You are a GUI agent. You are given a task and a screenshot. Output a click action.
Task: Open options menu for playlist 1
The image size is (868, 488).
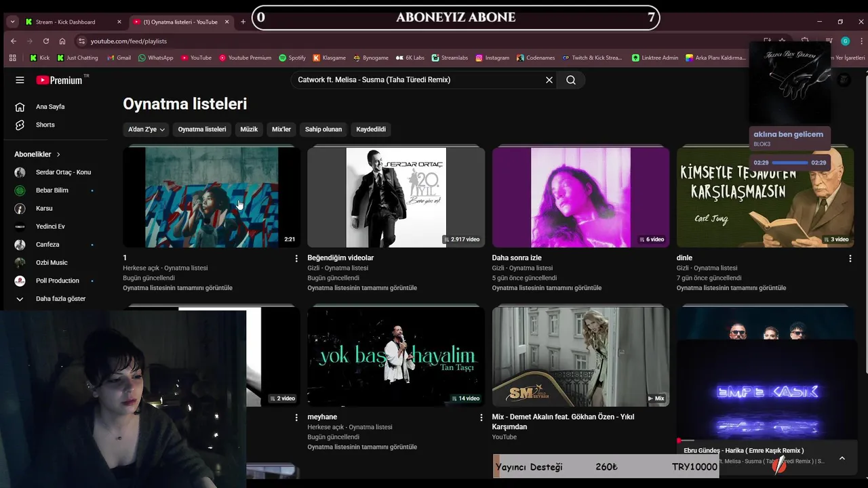point(296,258)
